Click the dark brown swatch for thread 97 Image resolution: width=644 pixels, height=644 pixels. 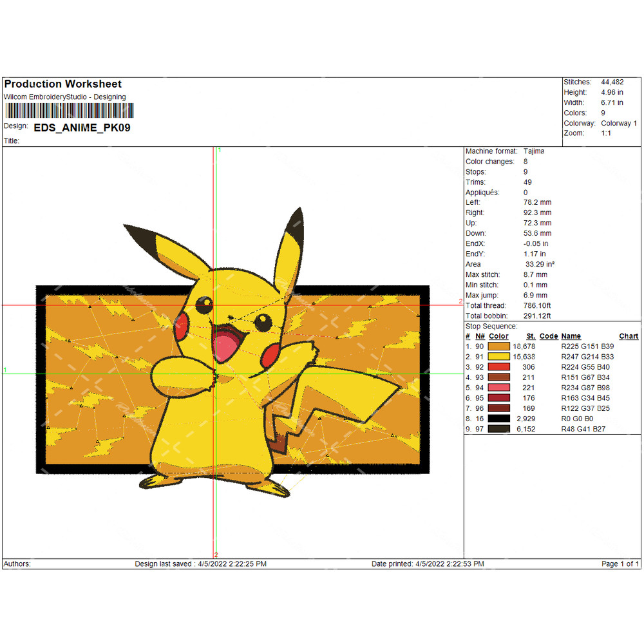pos(499,429)
